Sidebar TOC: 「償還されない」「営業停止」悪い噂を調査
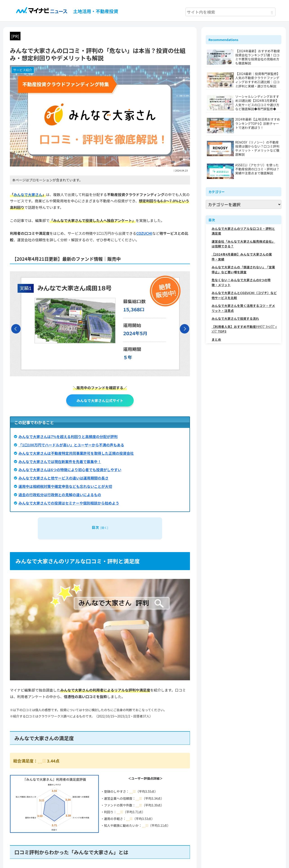 [243, 270]
